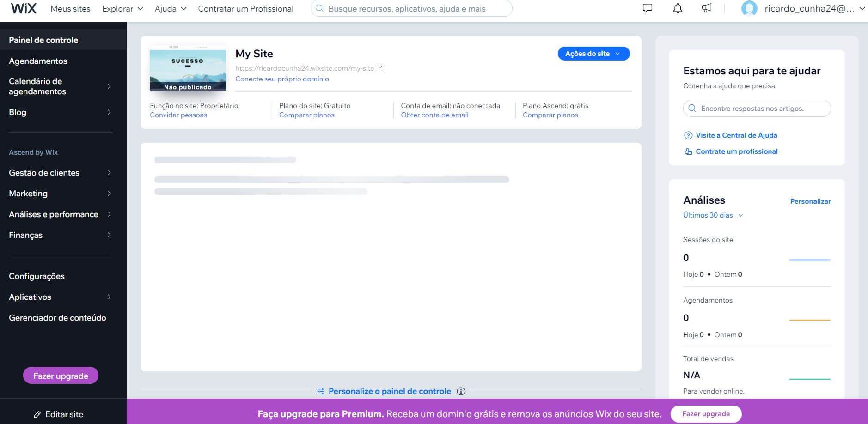868x424 pixels.
Task: Expand the Aplicativos section
Action: (x=109, y=297)
